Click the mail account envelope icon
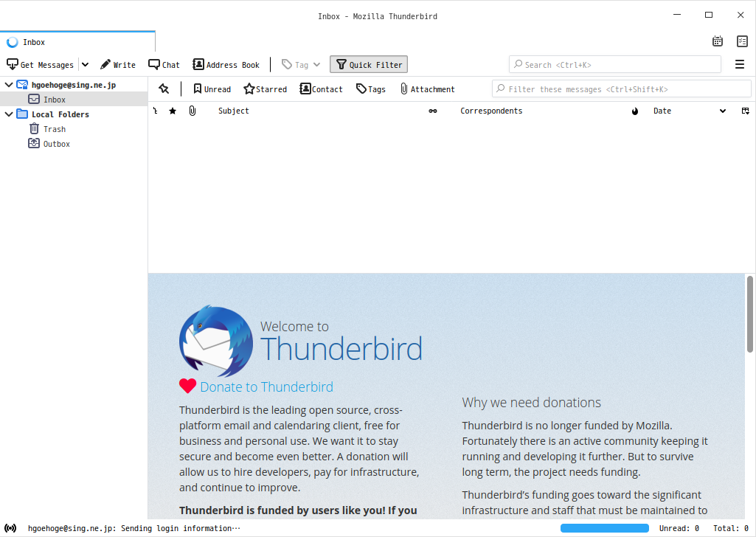The width and height of the screenshot is (756, 537). point(22,85)
